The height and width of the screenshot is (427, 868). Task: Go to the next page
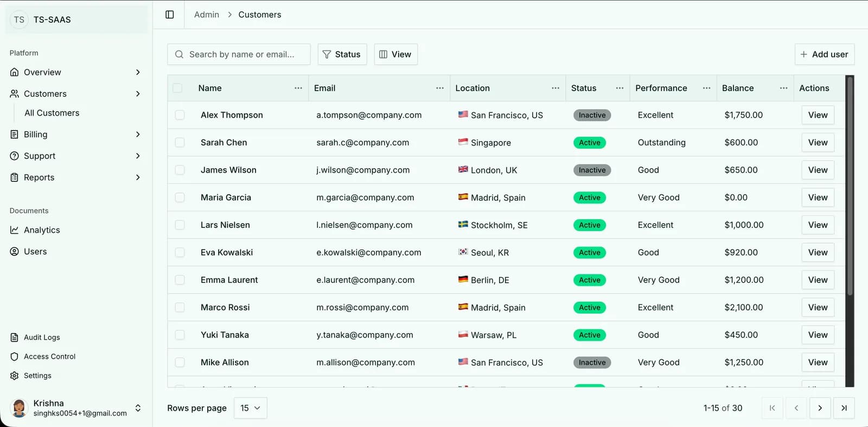tap(820, 408)
